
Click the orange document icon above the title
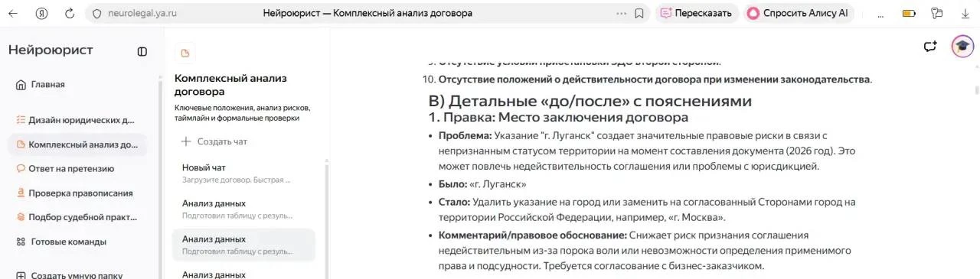[185, 53]
